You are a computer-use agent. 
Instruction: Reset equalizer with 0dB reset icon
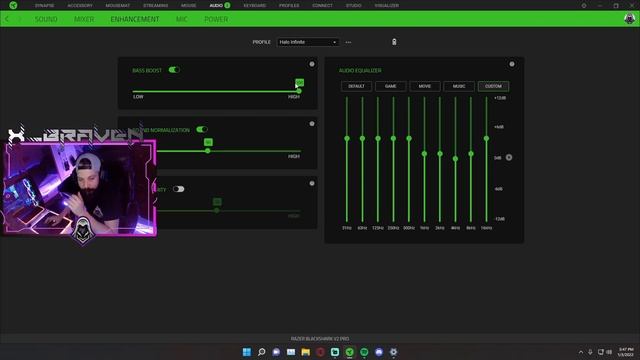[509, 158]
